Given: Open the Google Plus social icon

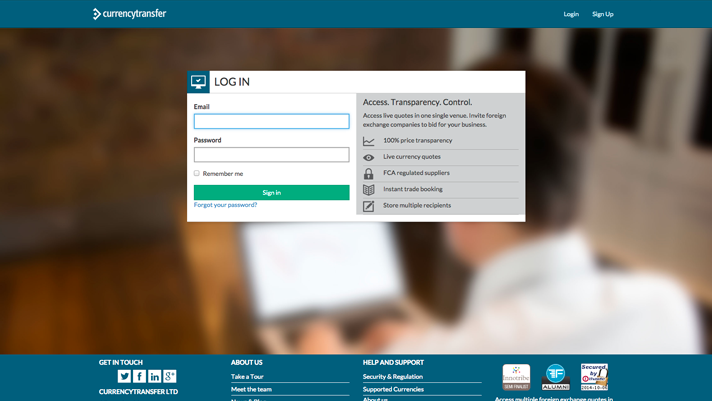Looking at the screenshot, I should tap(170, 376).
